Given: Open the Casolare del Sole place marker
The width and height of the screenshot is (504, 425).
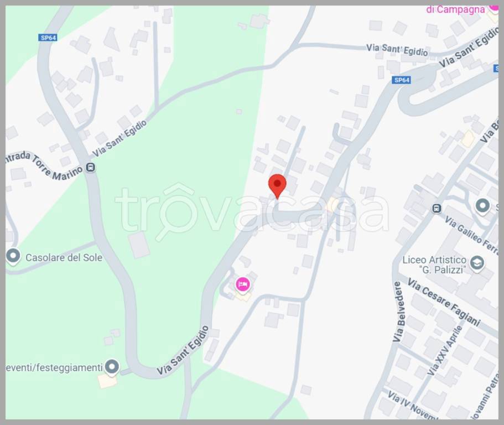Looking at the screenshot, I should pos(13,257).
